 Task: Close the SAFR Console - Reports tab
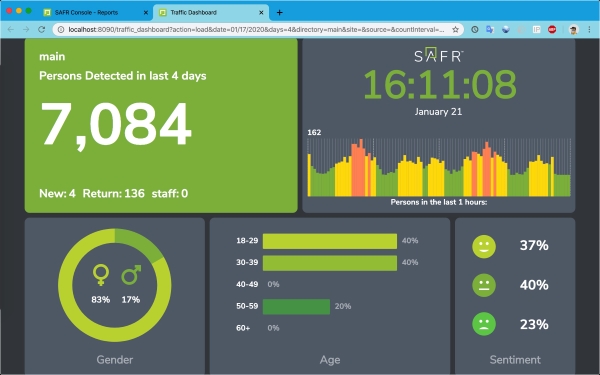pos(145,13)
